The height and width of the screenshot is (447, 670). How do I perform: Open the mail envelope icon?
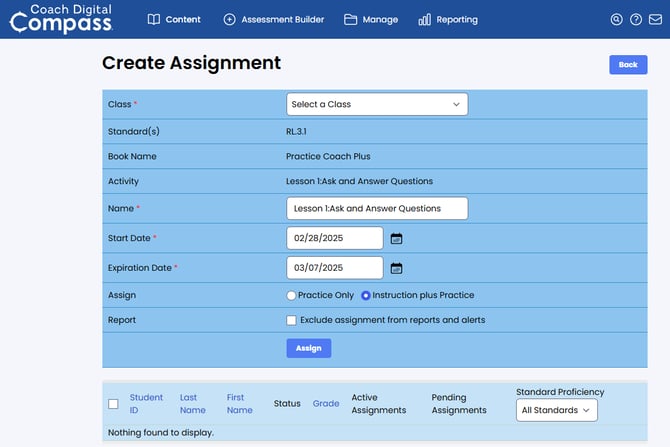pos(655,19)
